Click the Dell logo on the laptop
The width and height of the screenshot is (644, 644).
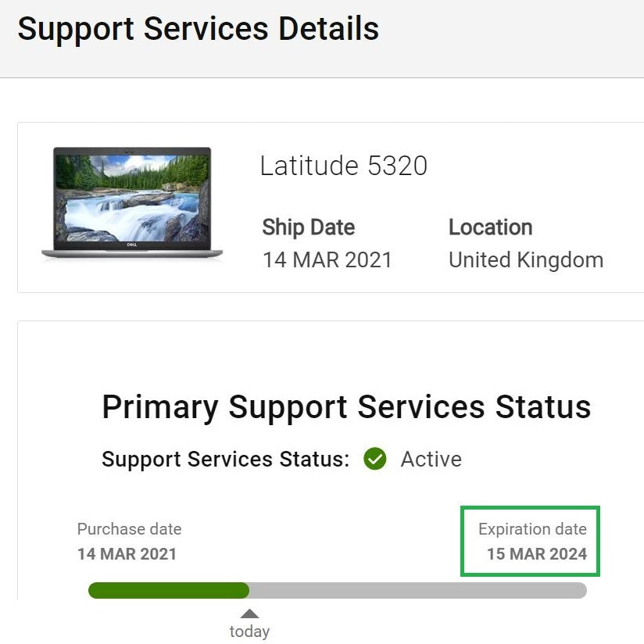click(131, 245)
